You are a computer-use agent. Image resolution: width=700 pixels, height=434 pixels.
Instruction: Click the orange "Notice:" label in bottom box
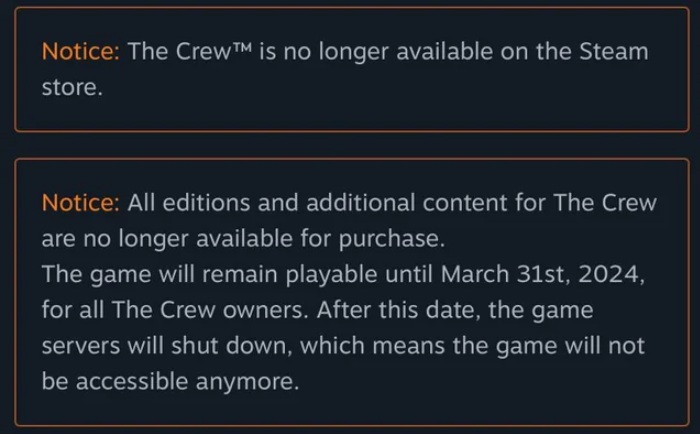coord(80,203)
